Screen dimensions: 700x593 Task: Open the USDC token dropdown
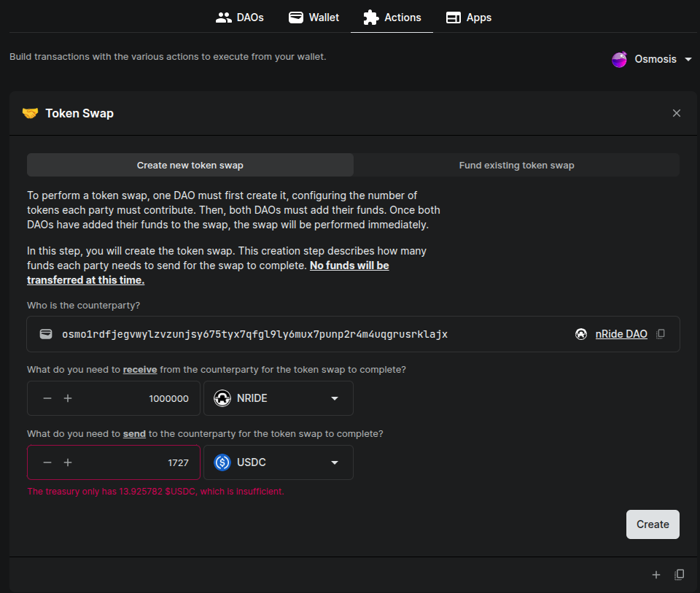coord(279,462)
